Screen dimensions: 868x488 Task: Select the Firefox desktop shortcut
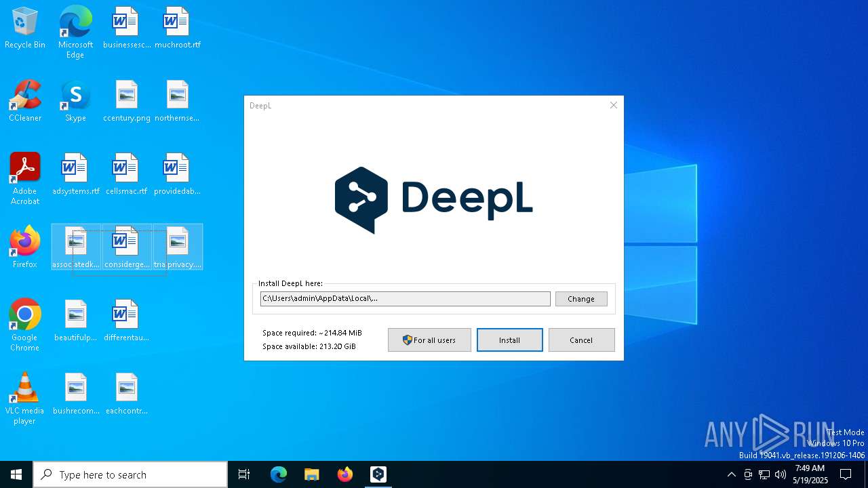25,247
